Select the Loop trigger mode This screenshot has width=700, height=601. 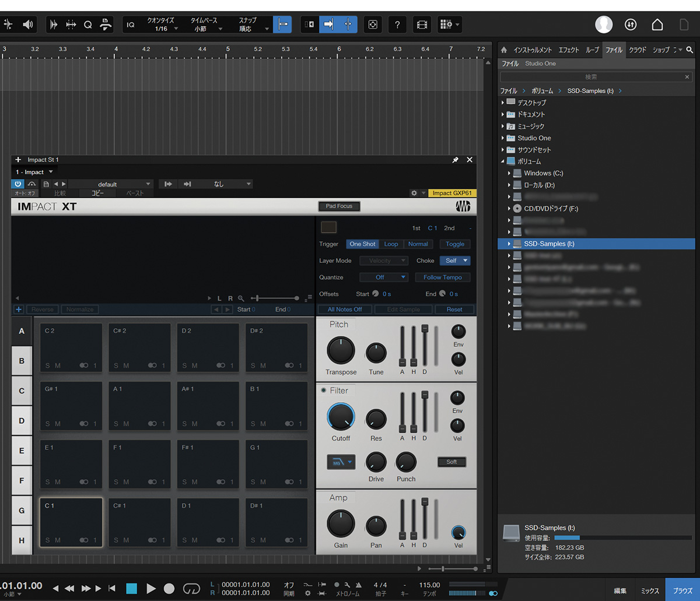click(391, 244)
